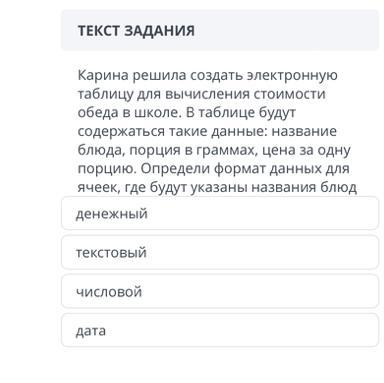Click the word 'Определи' in the task text

[175, 169]
